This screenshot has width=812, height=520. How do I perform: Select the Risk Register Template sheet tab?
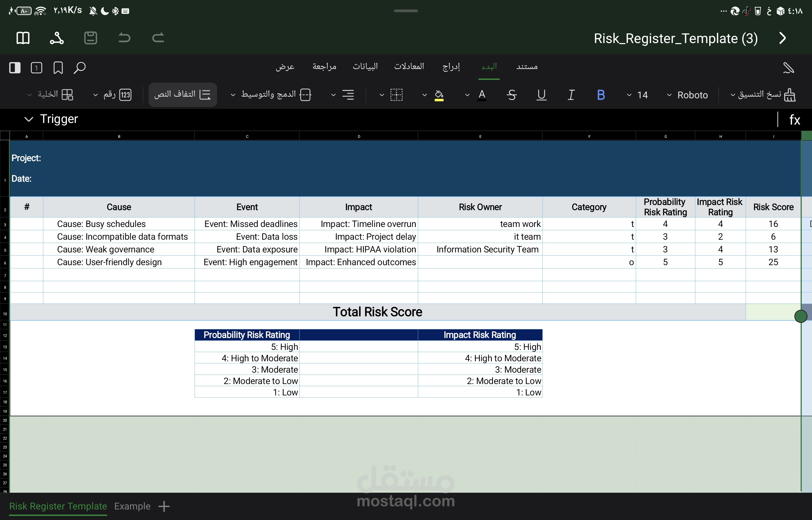[x=58, y=506]
